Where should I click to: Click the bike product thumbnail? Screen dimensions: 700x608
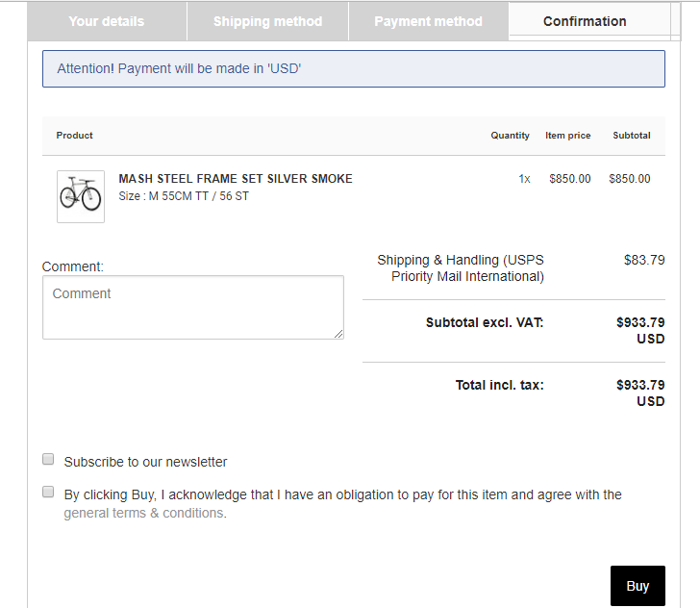click(x=81, y=196)
